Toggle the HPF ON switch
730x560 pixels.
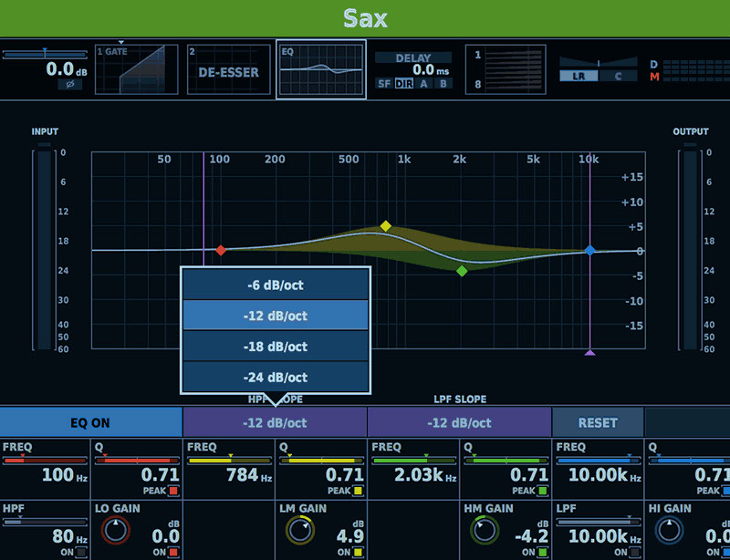click(81, 552)
